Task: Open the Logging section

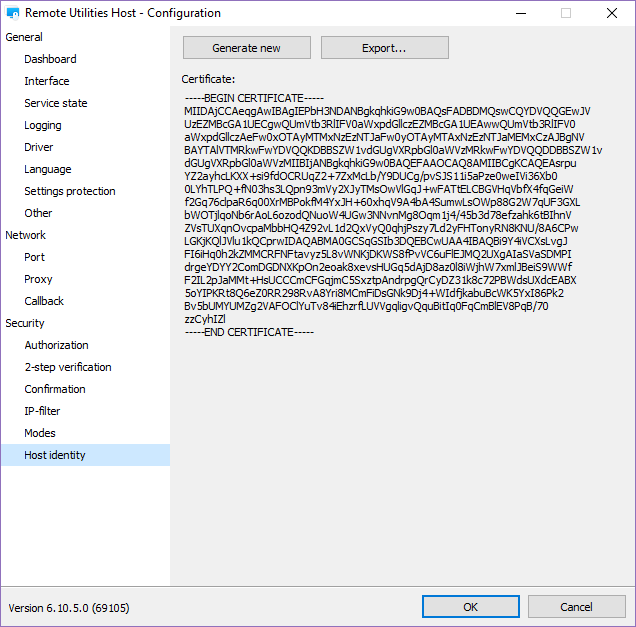Action: [43, 125]
